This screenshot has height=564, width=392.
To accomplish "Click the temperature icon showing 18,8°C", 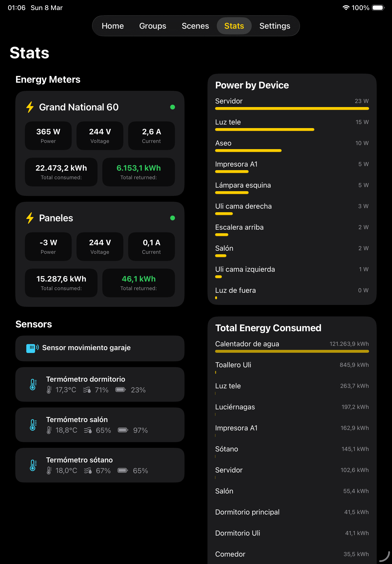I will [x=49, y=430].
